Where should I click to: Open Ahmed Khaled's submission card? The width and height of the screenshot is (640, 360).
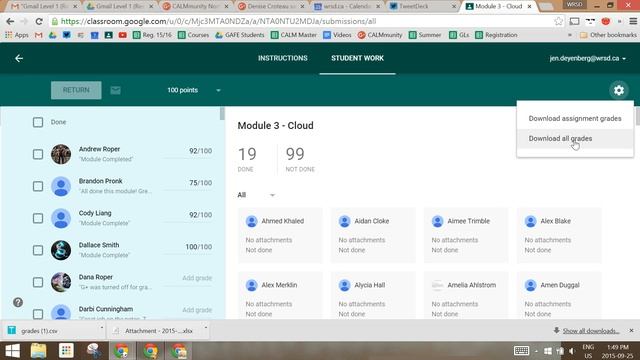[x=280, y=235]
